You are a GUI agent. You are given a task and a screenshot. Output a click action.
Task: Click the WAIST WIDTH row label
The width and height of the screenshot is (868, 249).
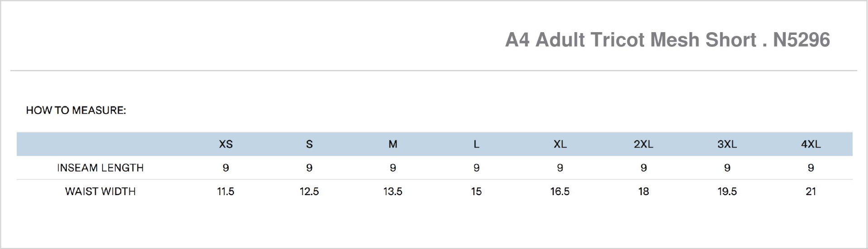[100, 192]
